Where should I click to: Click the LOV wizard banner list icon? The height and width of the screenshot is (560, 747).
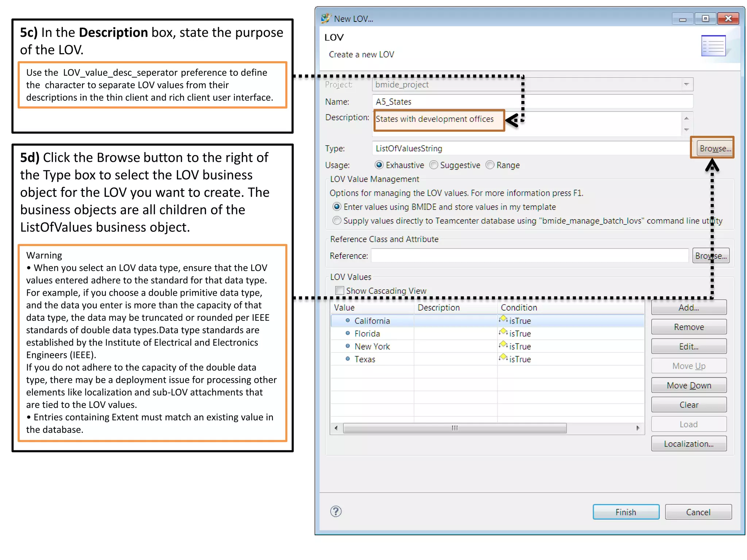pos(713,46)
